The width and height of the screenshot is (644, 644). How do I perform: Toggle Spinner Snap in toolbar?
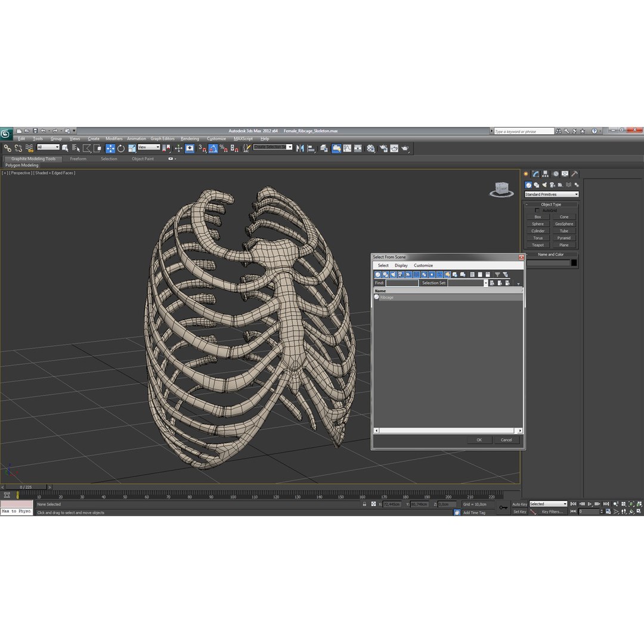pyautogui.click(x=234, y=148)
